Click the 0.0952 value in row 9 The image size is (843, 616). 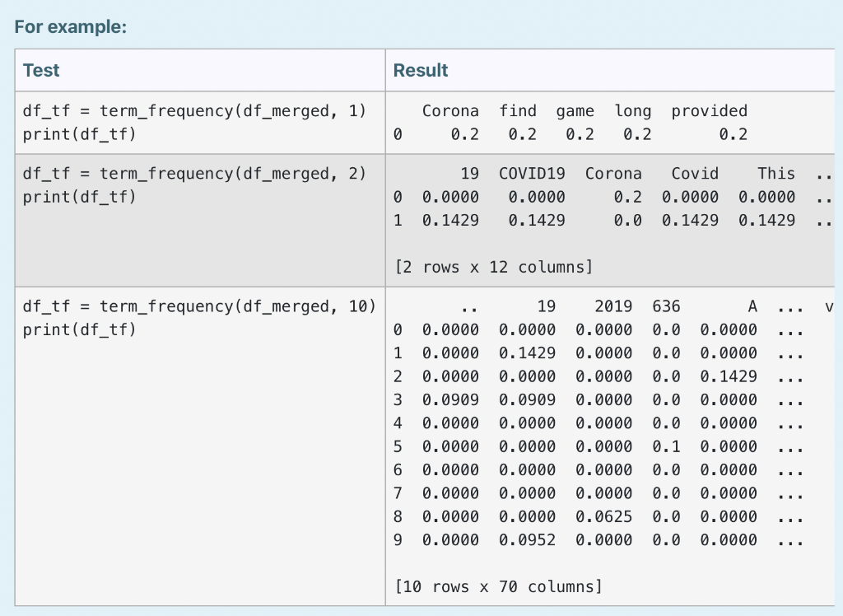527,540
